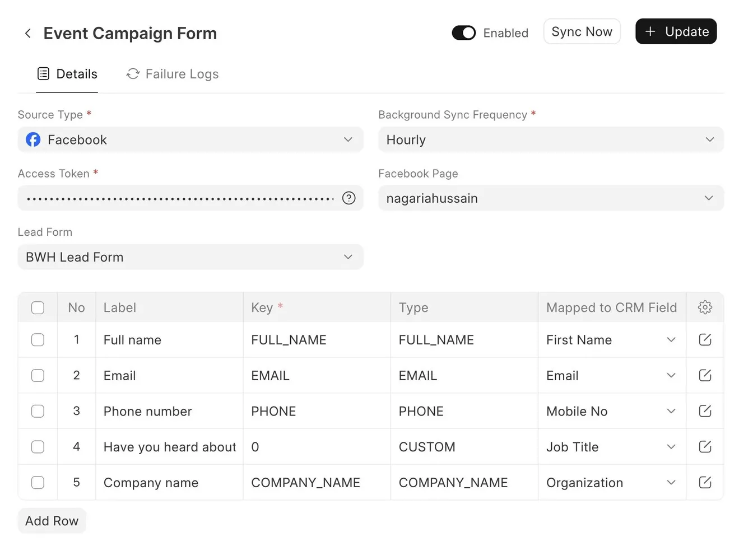
Task: Select the checkbox for Company name row
Action: (38, 483)
